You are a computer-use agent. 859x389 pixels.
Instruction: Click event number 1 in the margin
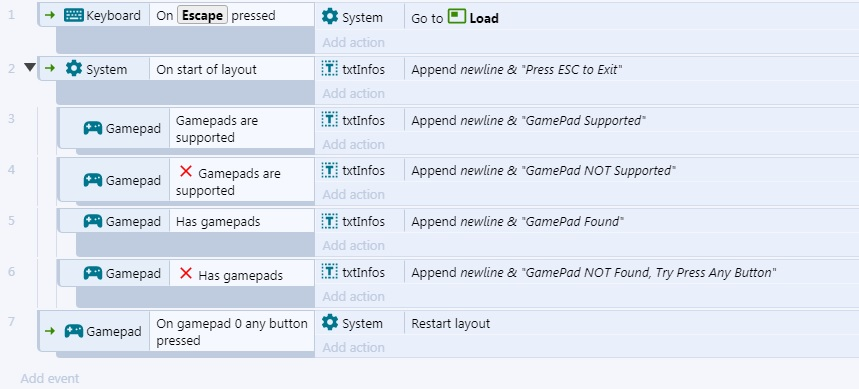click(12, 15)
